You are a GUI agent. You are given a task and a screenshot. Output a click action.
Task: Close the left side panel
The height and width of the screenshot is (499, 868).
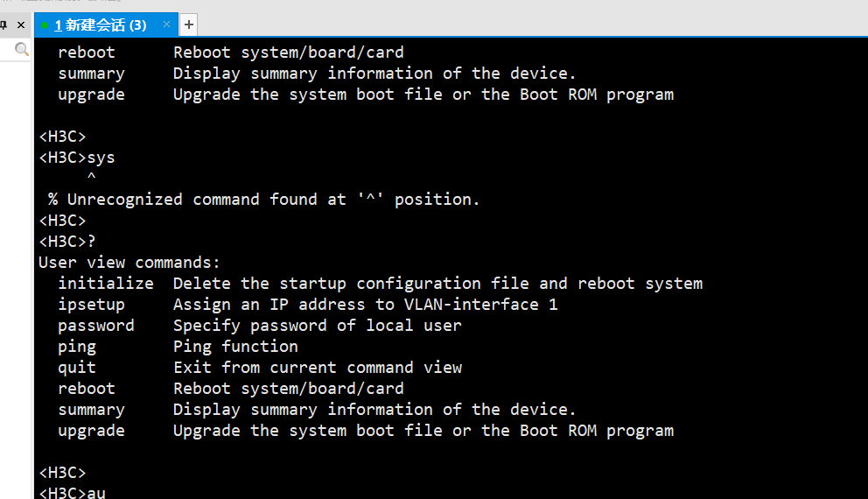21,25
